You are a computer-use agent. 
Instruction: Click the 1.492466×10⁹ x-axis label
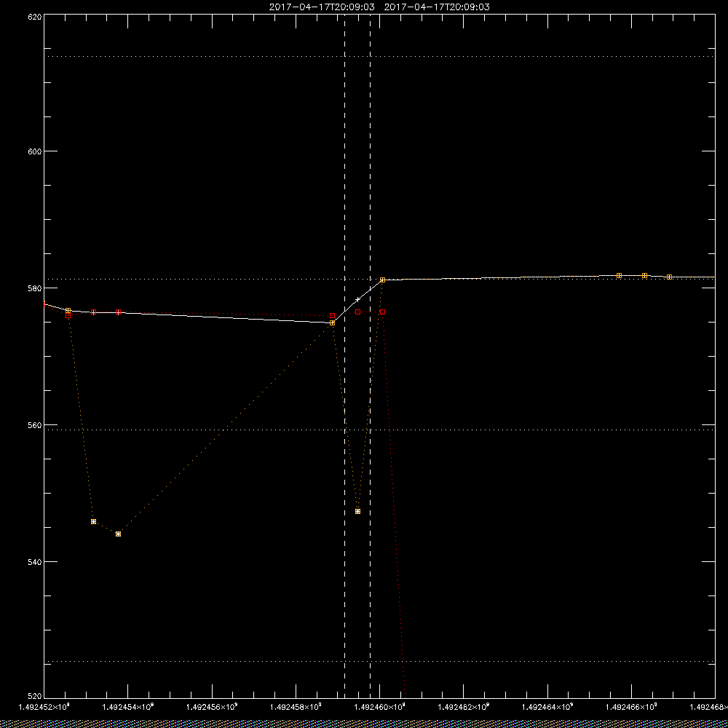click(x=632, y=707)
